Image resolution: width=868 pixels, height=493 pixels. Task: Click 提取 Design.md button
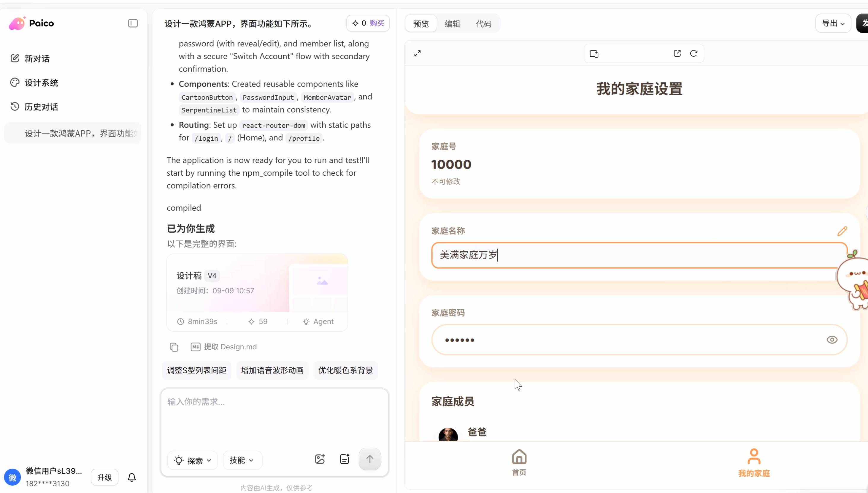(x=224, y=347)
